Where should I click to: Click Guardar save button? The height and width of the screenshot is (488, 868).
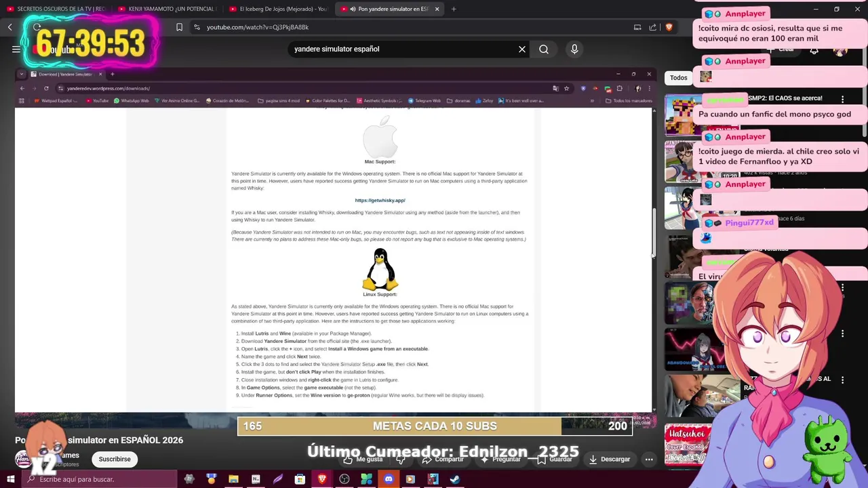coord(555,459)
